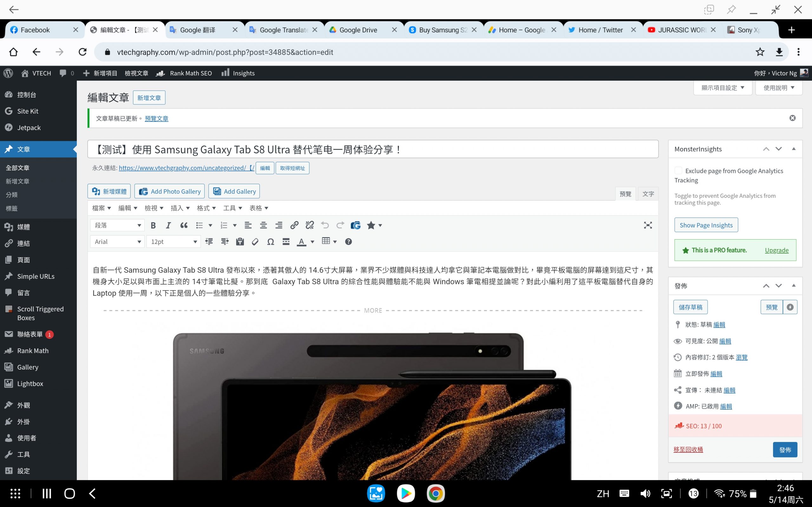The image size is (812, 507).
Task: Click the Galaxy Tab S8 image
Action: click(x=372, y=406)
